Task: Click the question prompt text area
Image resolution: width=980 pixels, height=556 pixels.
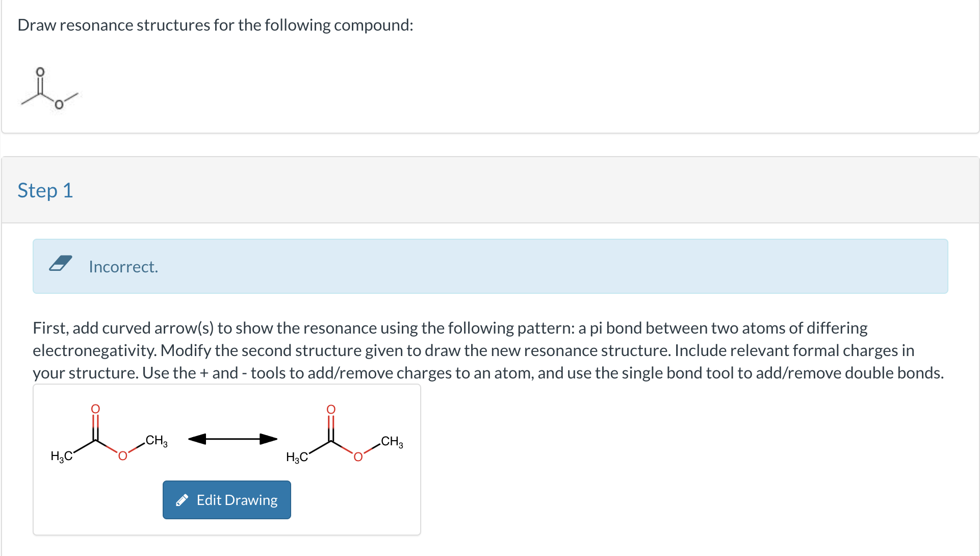Action: [215, 24]
